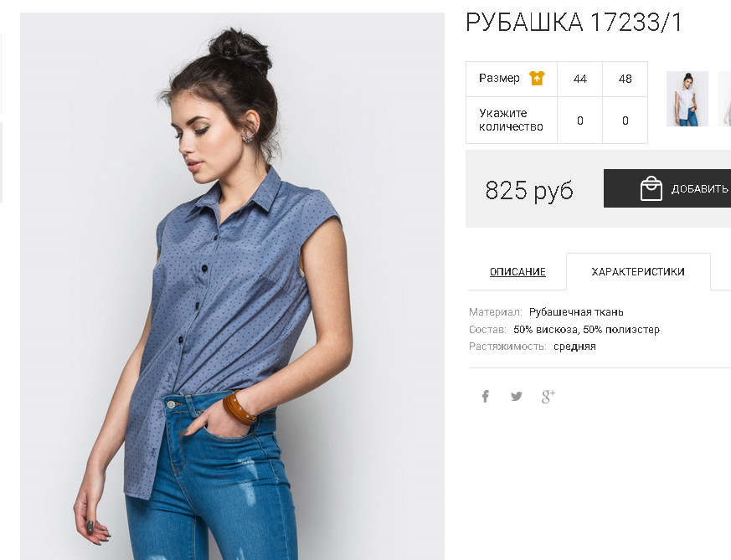Click the Состав composition value text
The image size is (731, 560).
586,329
